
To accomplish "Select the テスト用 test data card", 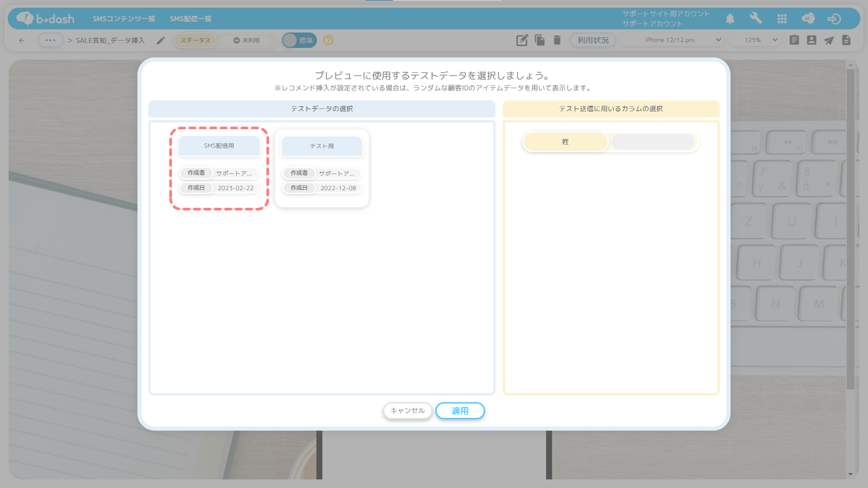I will point(322,167).
